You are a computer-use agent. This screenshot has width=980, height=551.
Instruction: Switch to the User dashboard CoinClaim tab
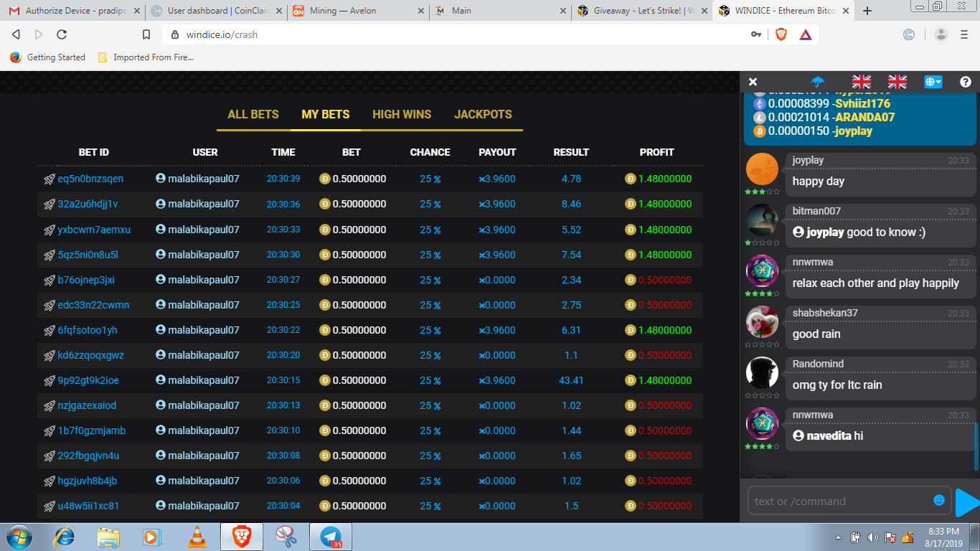(216, 11)
